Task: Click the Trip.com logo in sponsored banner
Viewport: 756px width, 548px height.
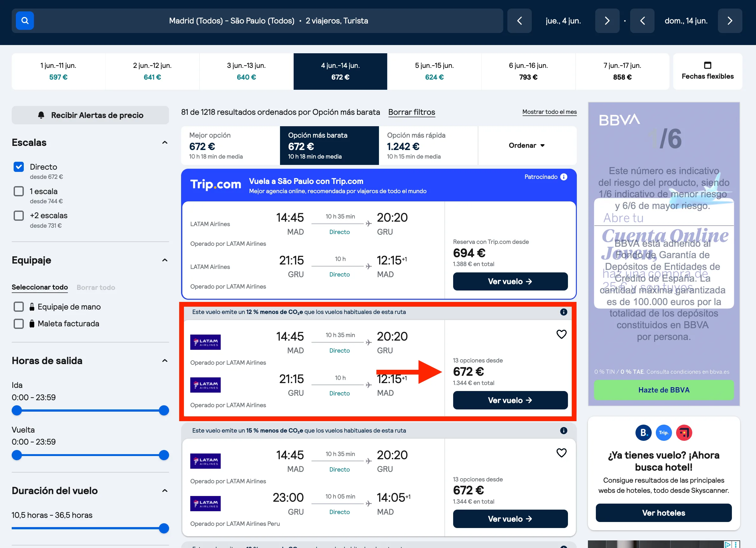Action: tap(216, 184)
